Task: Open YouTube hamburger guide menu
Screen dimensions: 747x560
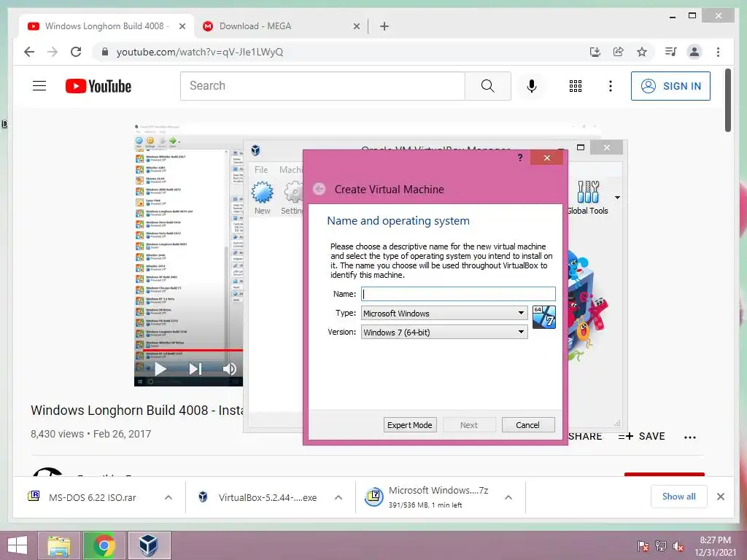Action: (x=39, y=86)
